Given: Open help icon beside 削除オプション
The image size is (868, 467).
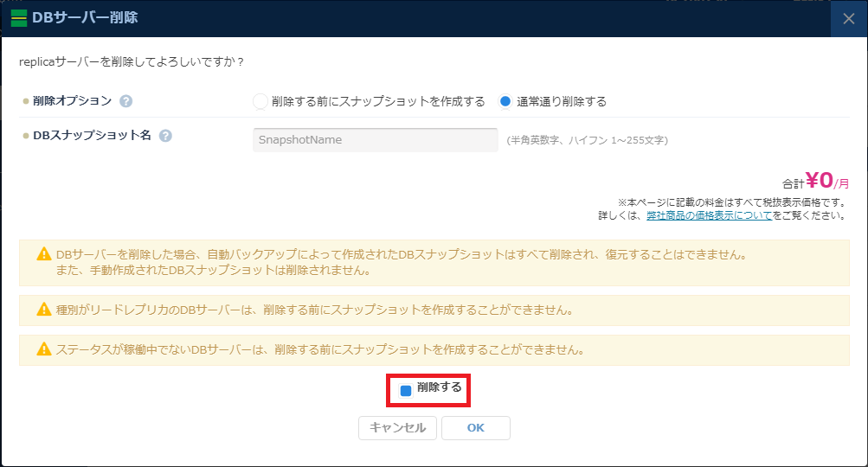Looking at the screenshot, I should (126, 101).
